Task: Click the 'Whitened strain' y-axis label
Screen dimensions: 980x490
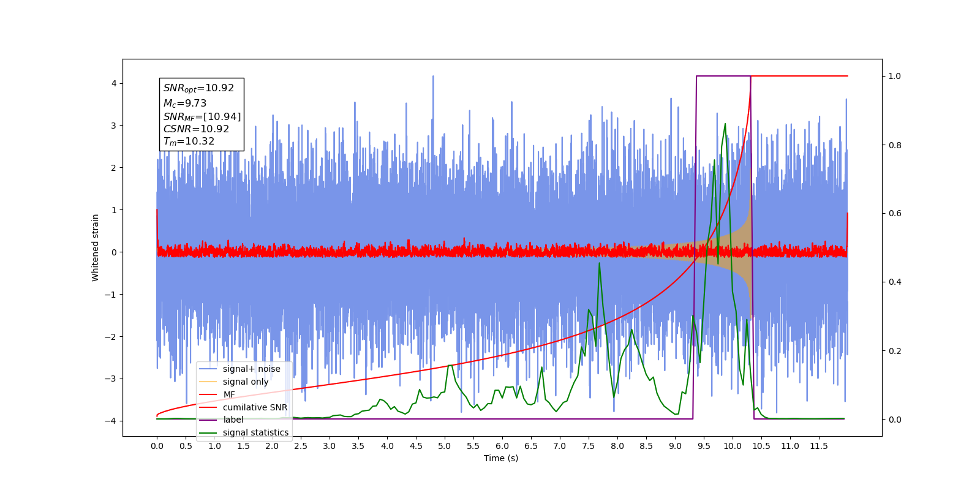Action: (x=96, y=247)
